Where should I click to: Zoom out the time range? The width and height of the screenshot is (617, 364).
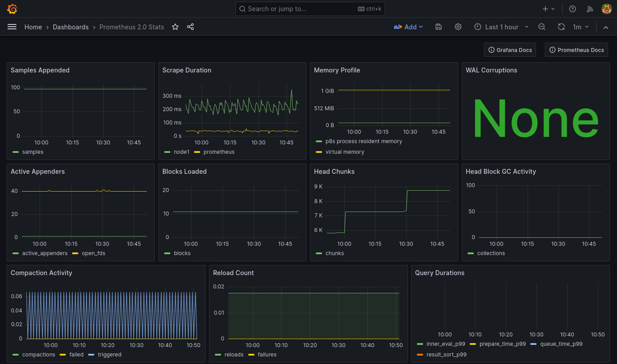coord(542,27)
